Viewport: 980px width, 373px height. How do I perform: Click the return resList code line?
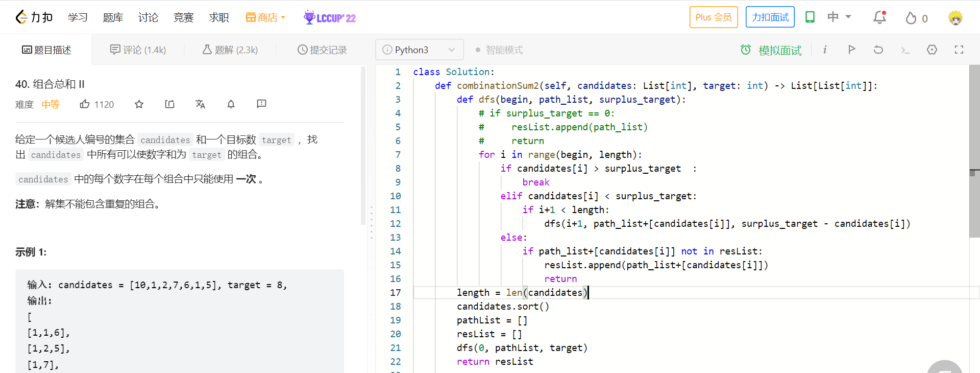point(495,361)
